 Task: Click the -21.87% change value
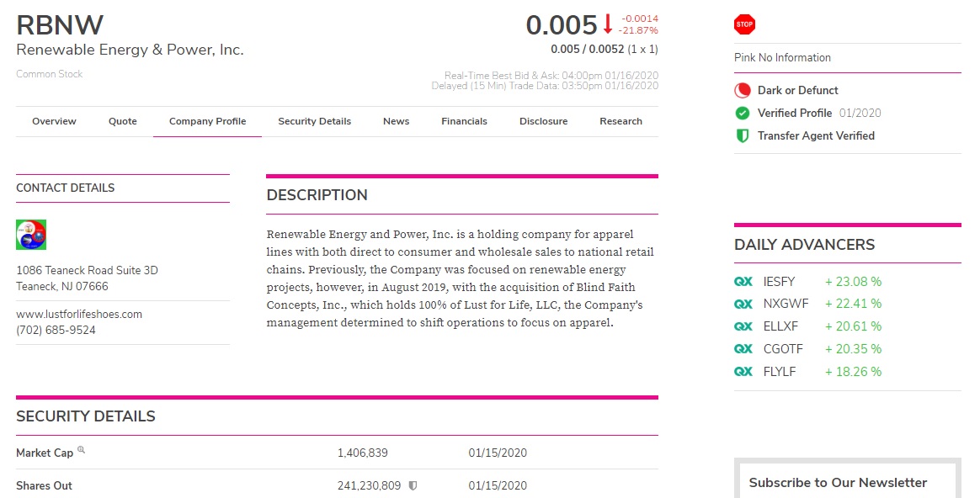[x=638, y=30]
